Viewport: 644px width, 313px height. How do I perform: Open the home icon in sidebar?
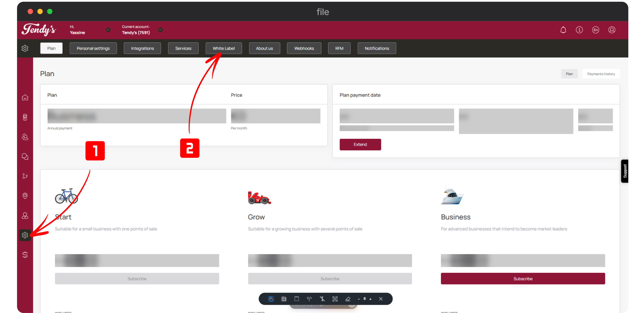(25, 98)
